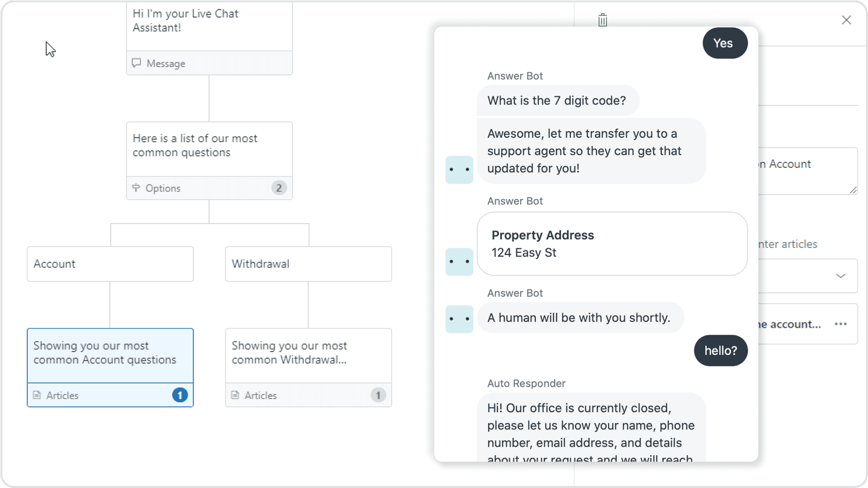Click the trash delete icon
The width and height of the screenshot is (868, 488).
(602, 20)
